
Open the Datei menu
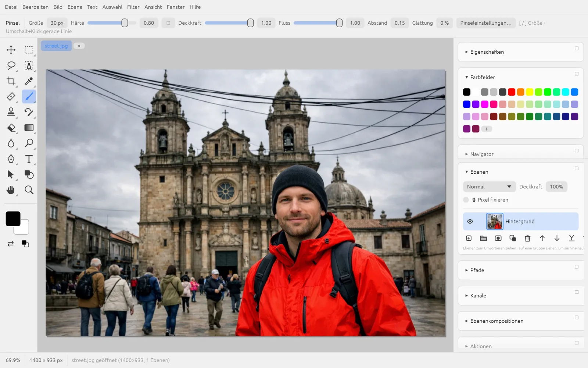click(11, 7)
